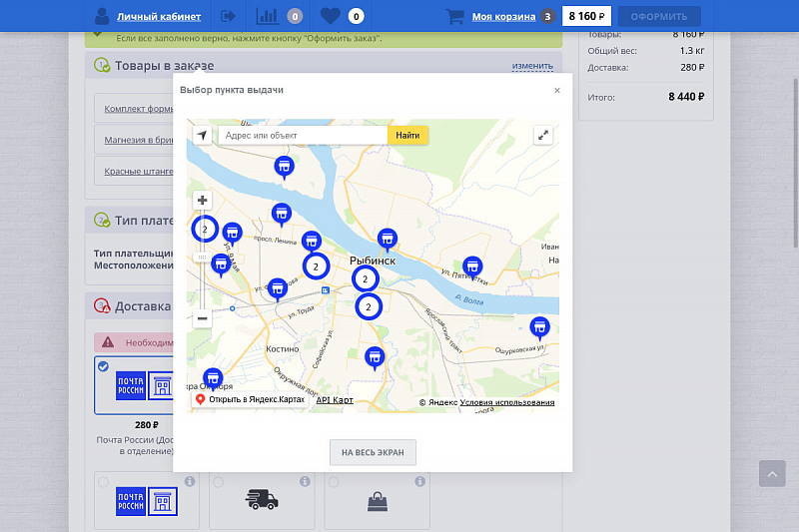Show info for pickup bag delivery option

click(419, 481)
